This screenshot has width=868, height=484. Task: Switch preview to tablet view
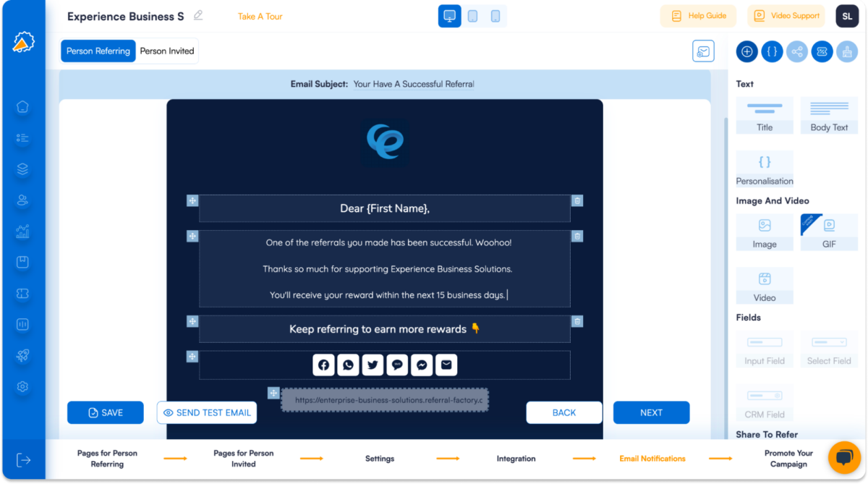pos(472,15)
